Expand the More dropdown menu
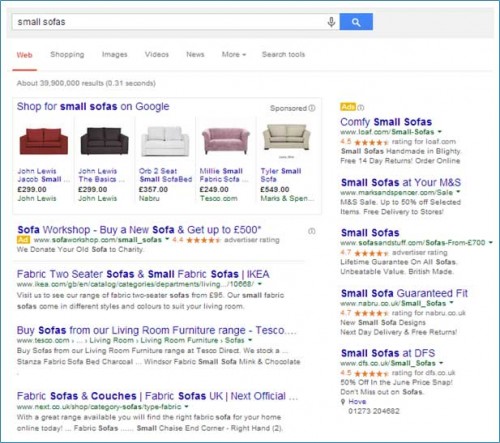Image resolution: width=500 pixels, height=443 pixels. click(234, 54)
